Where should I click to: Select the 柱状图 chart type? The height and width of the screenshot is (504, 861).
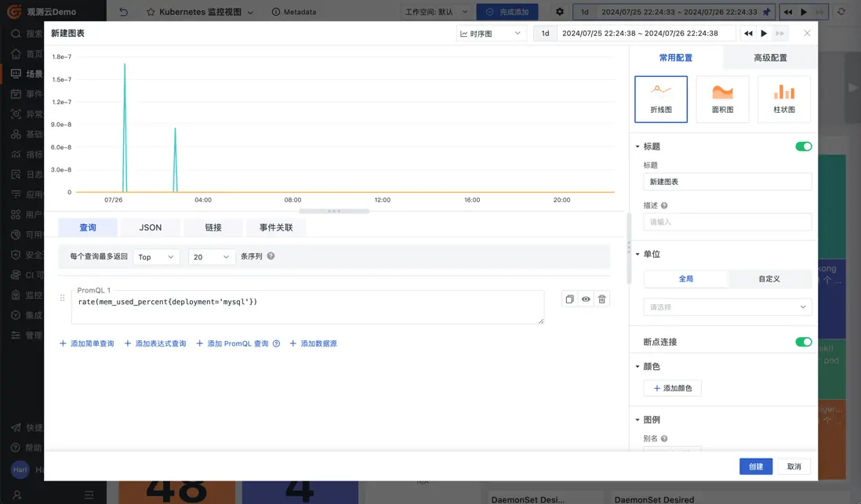coord(783,99)
